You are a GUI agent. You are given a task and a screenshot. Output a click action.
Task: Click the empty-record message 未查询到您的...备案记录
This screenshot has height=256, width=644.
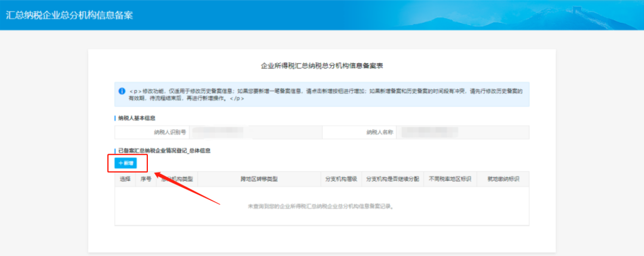[x=321, y=206]
